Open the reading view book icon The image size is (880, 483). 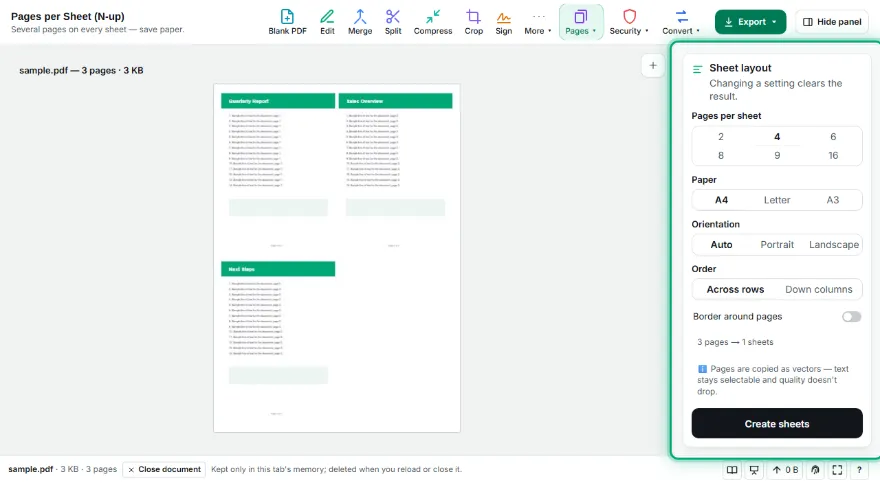tap(732, 470)
